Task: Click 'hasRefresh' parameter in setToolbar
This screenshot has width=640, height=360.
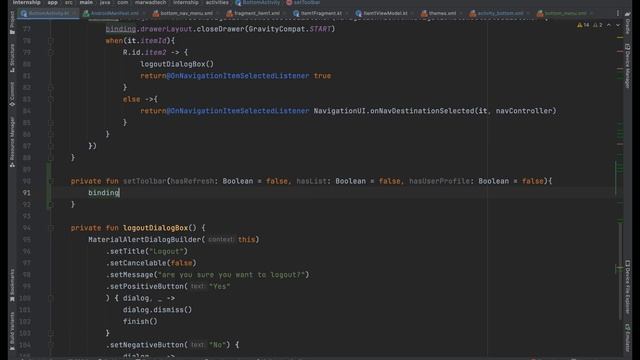Action: (192, 181)
